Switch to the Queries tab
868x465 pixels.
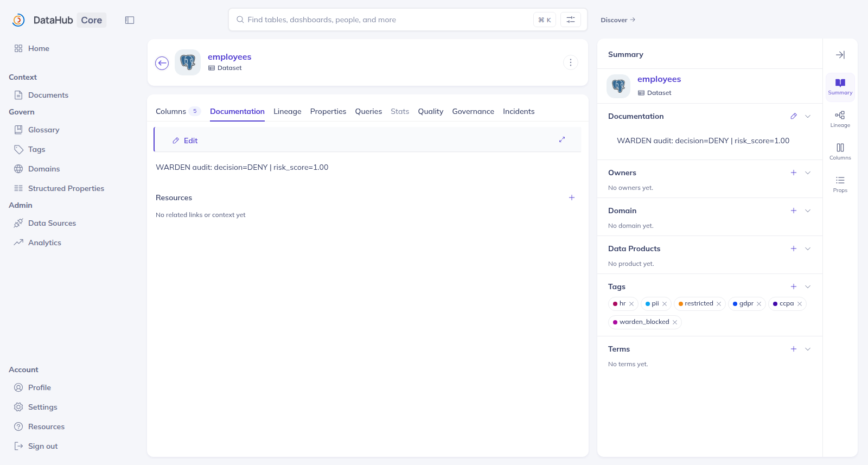368,111
